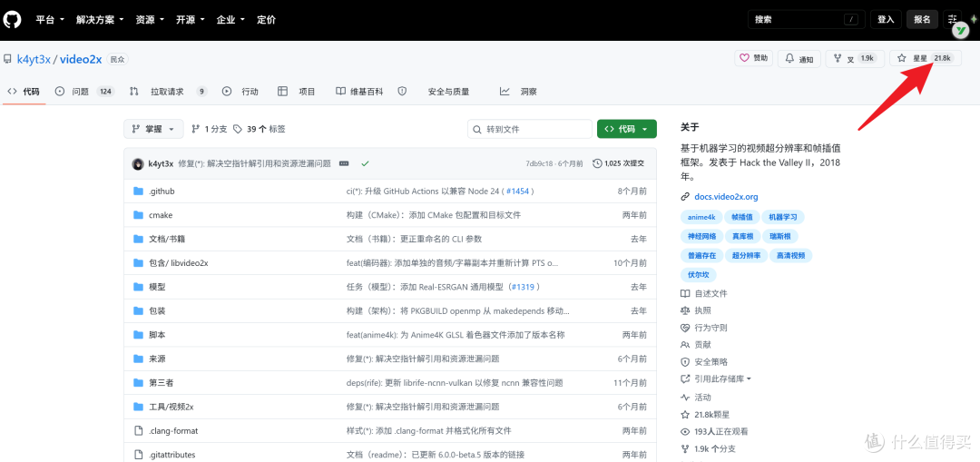The image size is (980, 462).
Task: Click the 报名 sign-up button
Action: tap(923, 19)
